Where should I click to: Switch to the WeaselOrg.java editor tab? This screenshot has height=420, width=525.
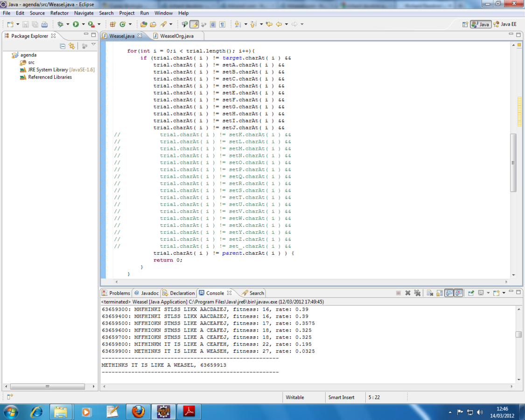point(176,36)
